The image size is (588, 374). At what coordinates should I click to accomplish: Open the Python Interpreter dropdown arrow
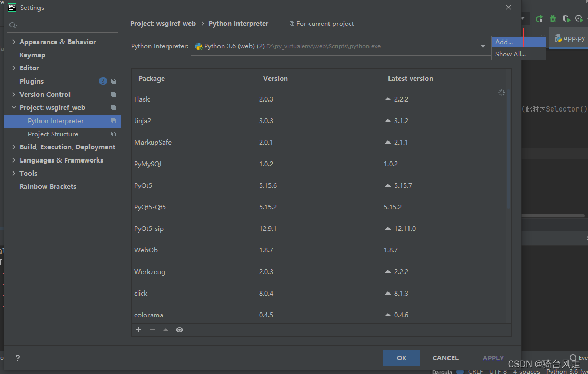483,46
